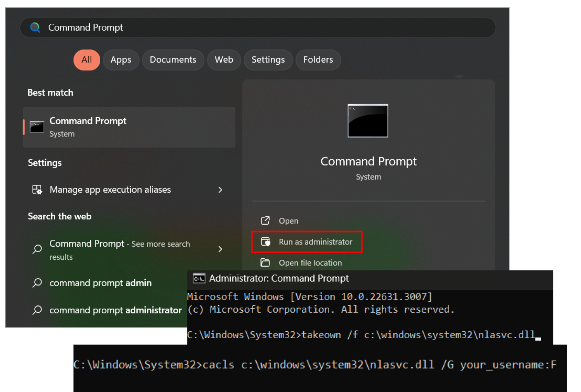Click the Microsoft Corporation copyright line
Viewport: 581px width, 392px height.
321,309
